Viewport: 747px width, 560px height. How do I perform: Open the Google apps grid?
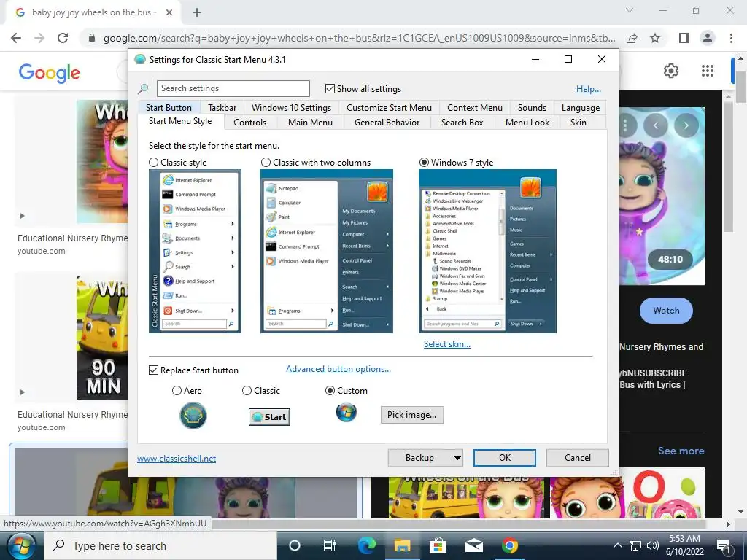tap(708, 71)
